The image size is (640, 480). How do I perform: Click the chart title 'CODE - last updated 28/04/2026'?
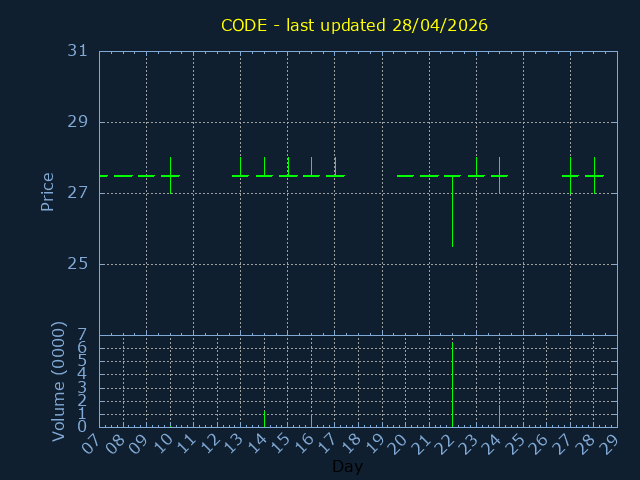point(355,25)
